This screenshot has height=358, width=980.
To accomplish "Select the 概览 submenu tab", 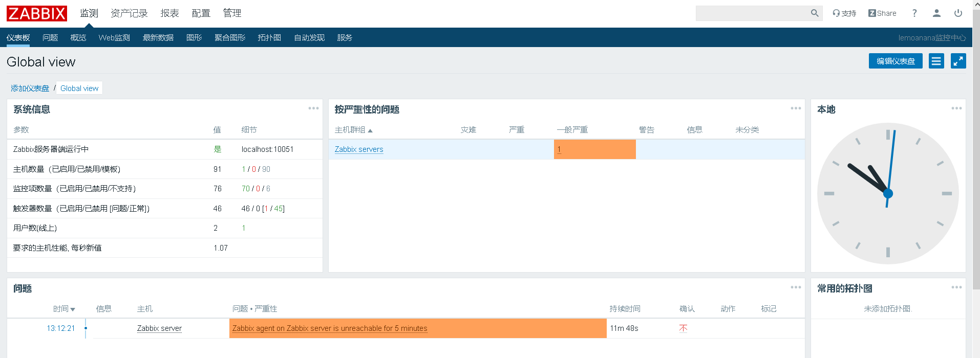I will pyautogui.click(x=78, y=38).
